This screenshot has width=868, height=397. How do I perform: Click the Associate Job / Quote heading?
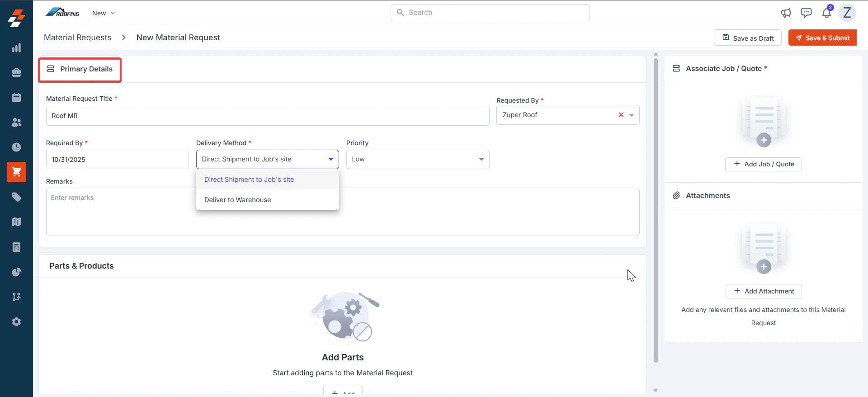point(724,69)
